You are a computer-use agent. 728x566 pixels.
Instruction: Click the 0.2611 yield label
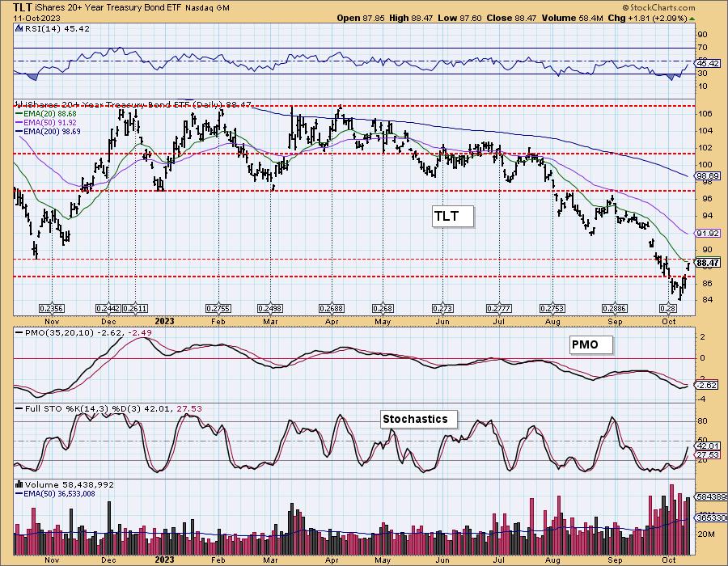(x=136, y=309)
